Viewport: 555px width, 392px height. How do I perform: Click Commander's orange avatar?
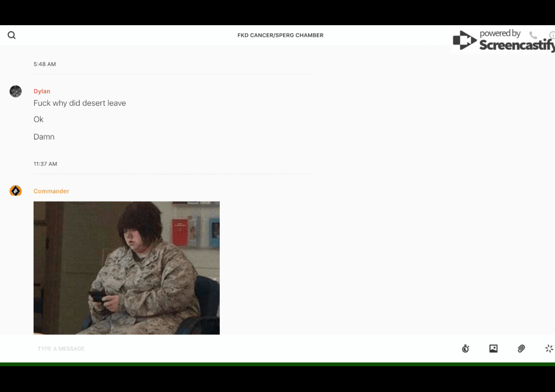pyautogui.click(x=16, y=191)
